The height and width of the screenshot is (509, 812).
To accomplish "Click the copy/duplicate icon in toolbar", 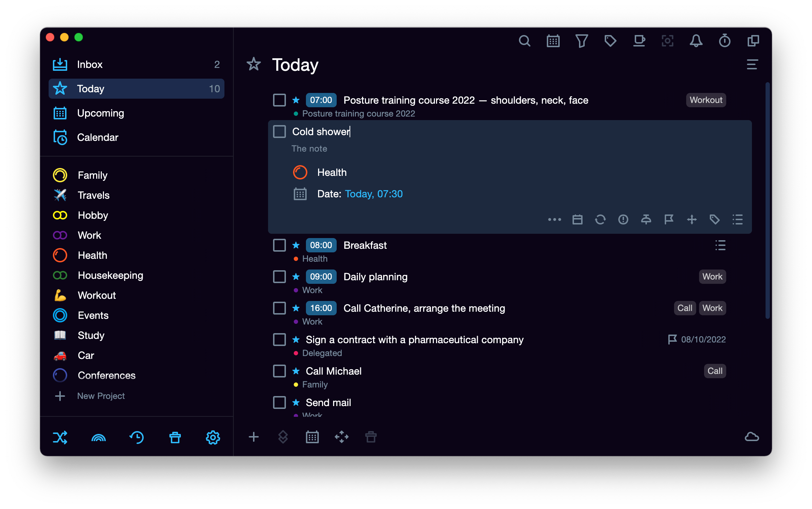I will [x=752, y=40].
